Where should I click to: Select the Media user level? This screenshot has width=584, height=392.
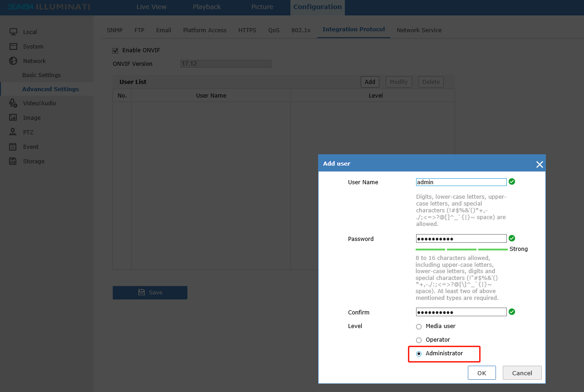click(x=419, y=327)
